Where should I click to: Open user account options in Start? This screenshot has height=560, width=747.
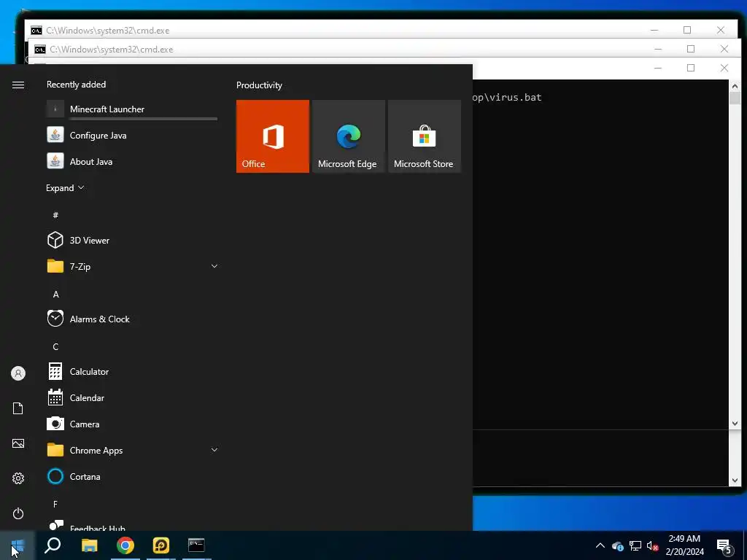18,373
